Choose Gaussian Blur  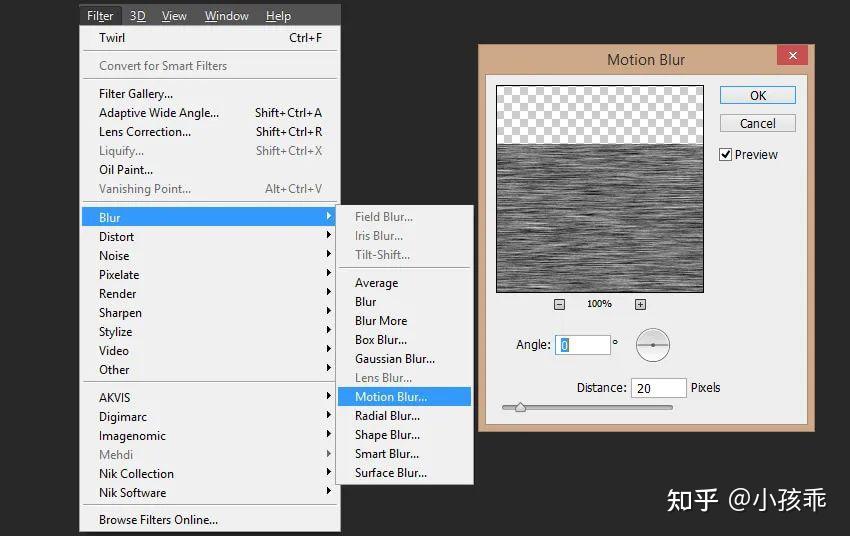click(404, 359)
